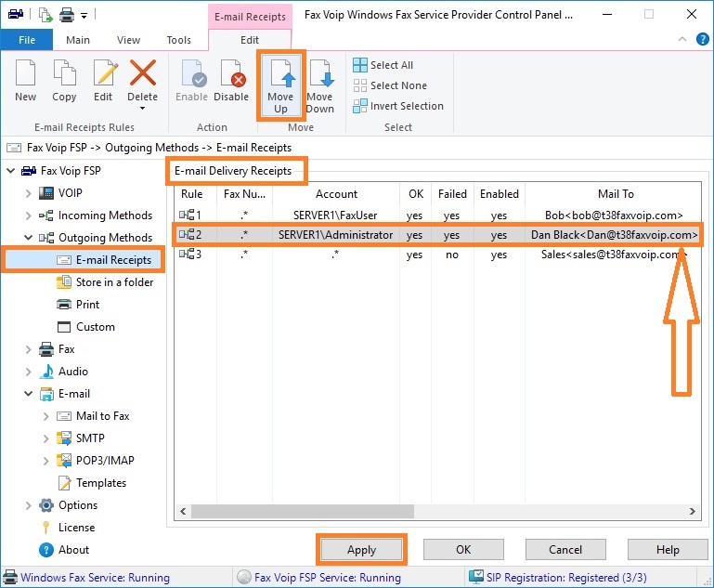Click Invert Selection in the ribbon
Image resolution: width=714 pixels, height=588 pixels.
398,106
